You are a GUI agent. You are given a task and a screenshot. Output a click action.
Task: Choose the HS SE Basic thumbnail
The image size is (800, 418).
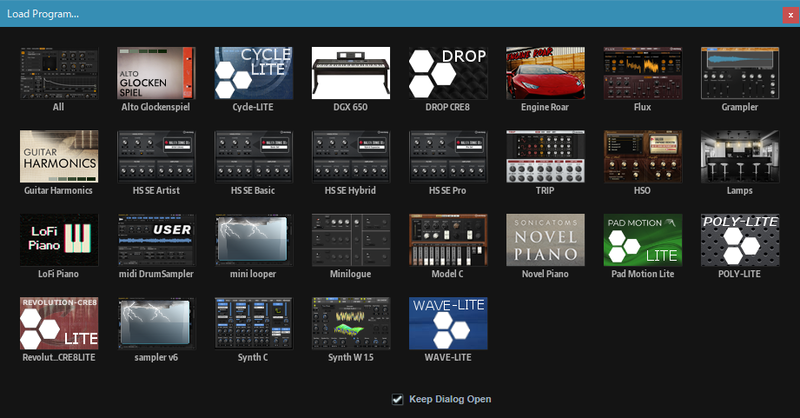(x=254, y=156)
